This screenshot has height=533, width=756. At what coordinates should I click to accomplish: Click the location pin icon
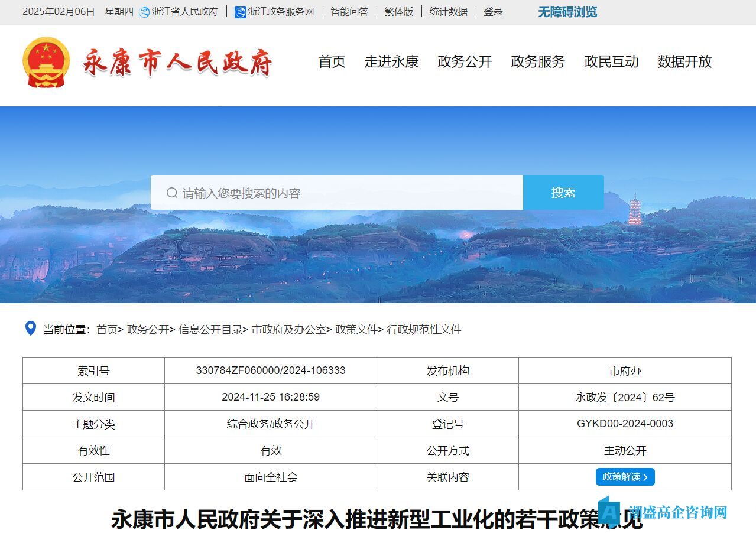(30, 329)
